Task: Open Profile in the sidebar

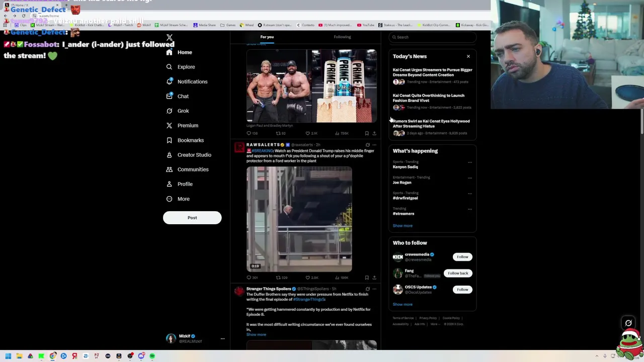Action: click(179, 184)
